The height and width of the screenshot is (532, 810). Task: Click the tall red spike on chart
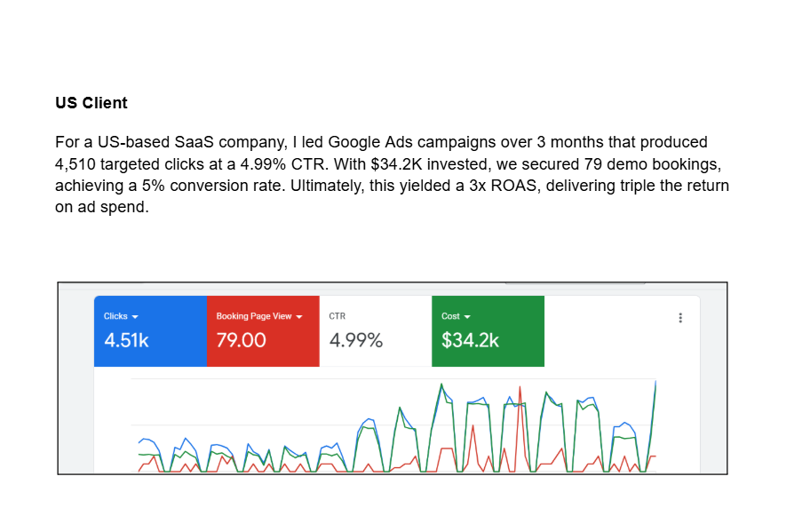tap(520, 393)
